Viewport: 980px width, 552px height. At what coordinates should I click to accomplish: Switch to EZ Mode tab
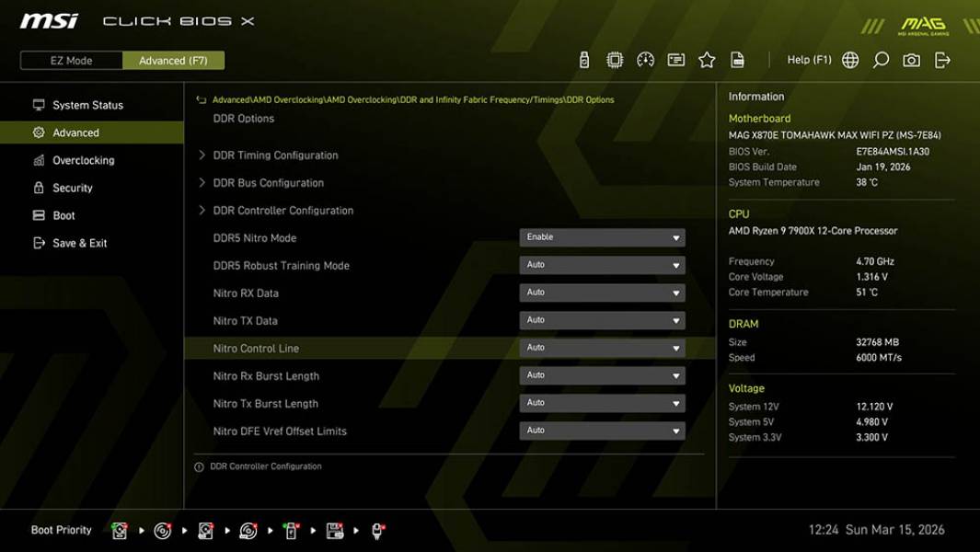[70, 60]
